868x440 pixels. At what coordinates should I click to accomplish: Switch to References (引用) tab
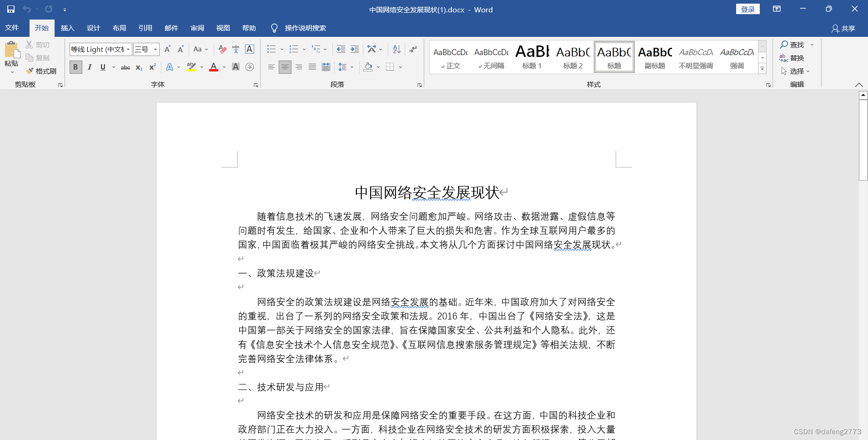tap(145, 28)
